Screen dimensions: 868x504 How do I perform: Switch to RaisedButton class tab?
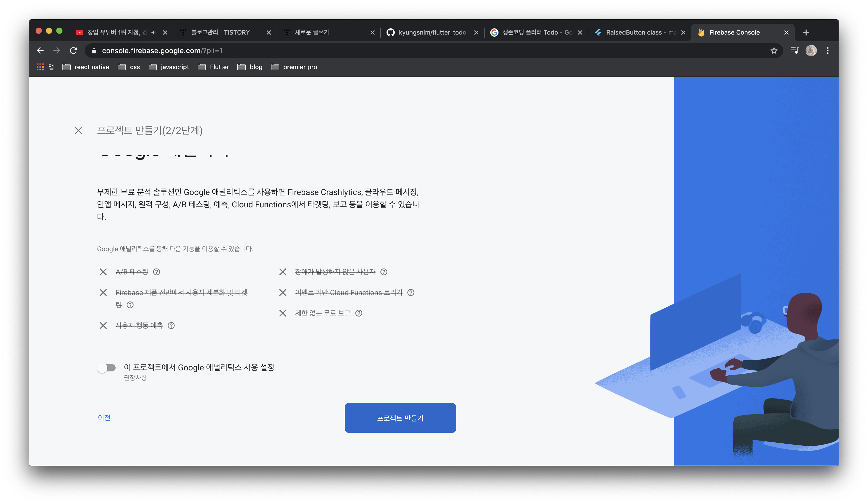(637, 32)
